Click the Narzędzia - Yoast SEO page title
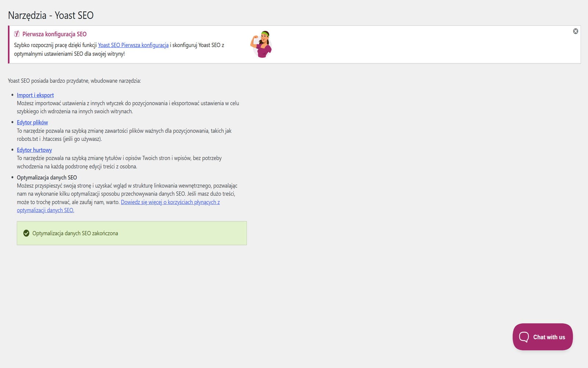This screenshot has width=588, height=368. click(51, 15)
